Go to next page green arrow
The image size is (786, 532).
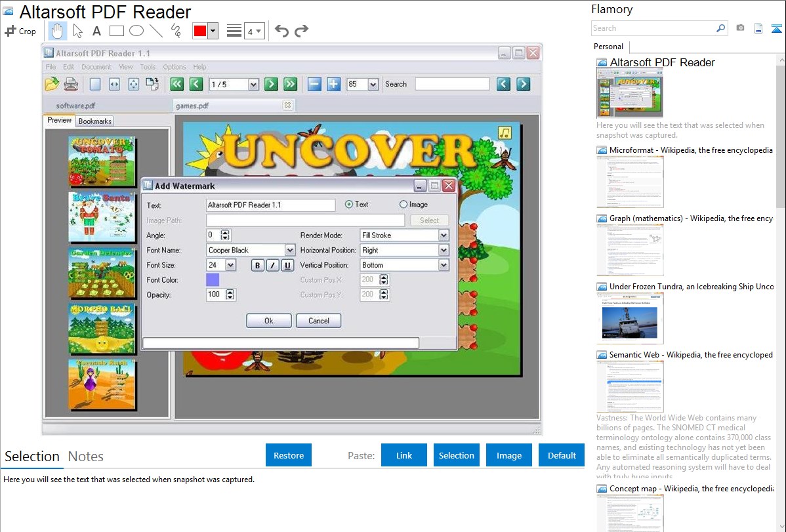point(271,84)
